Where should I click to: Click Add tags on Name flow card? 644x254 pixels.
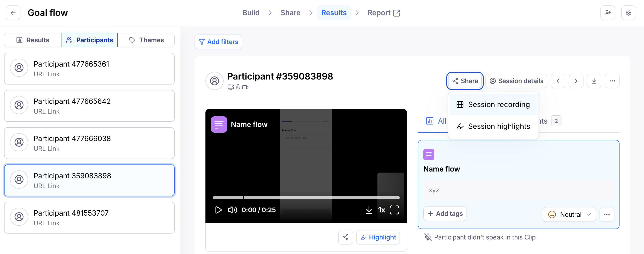(445, 214)
